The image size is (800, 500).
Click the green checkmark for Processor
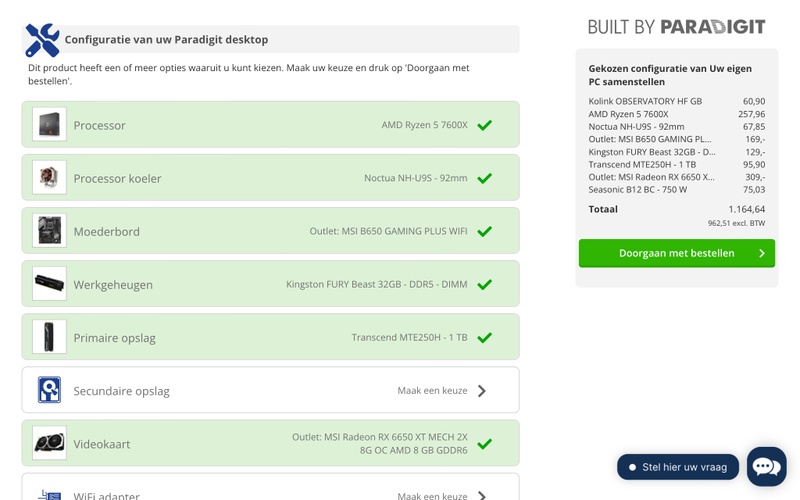click(484, 125)
